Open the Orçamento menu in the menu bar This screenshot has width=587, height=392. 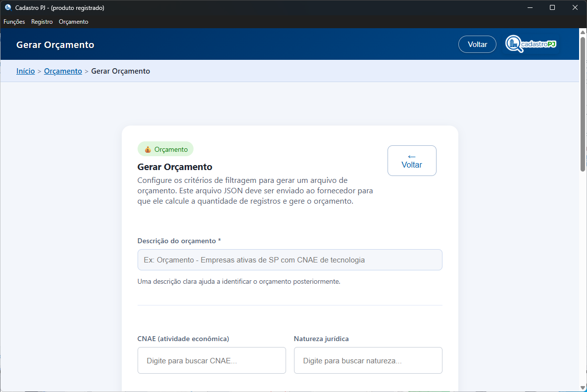[x=73, y=22]
